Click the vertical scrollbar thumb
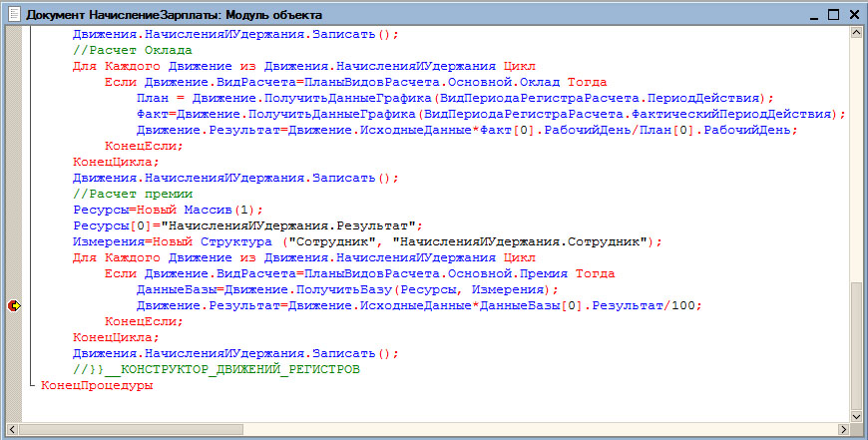Image resolution: width=868 pixels, height=440 pixels. [856, 345]
